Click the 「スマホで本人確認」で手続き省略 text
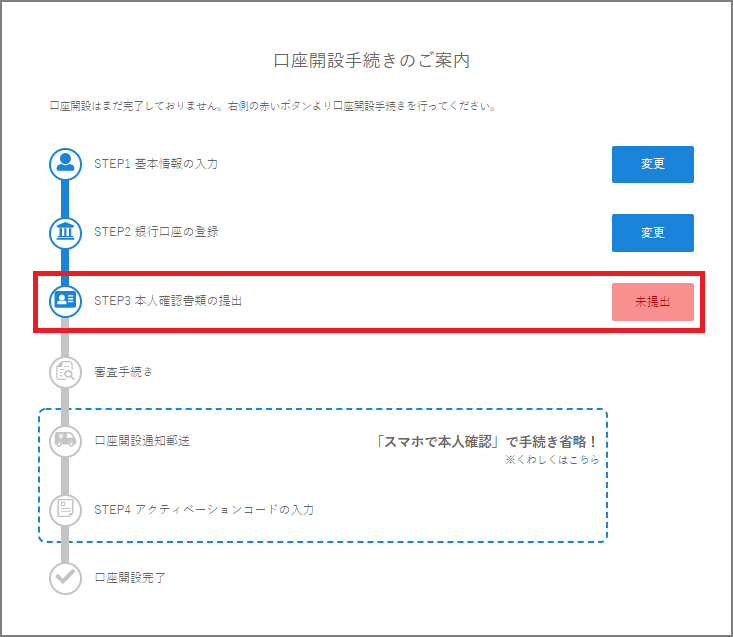The height and width of the screenshot is (637, 733). tap(485, 442)
